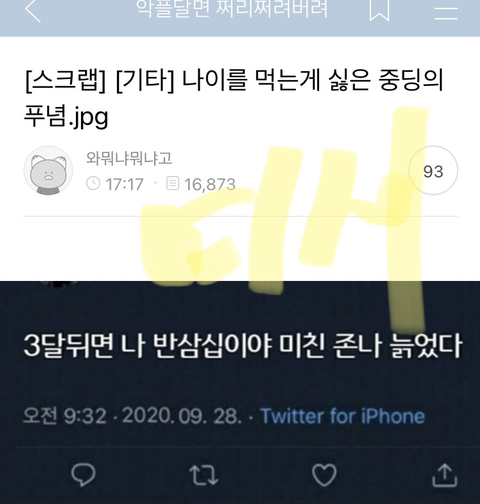
Task: Tap the view count 16,873 icon
Action: [x=173, y=184]
